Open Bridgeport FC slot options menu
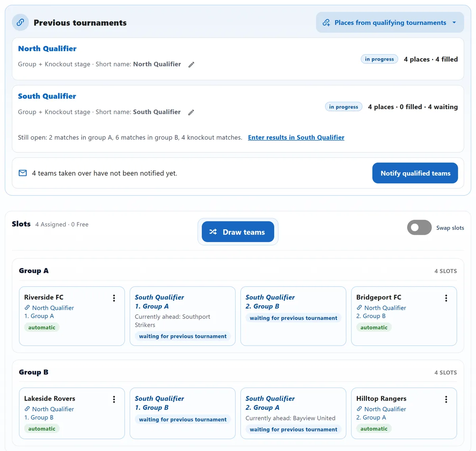This screenshot has height=451, width=476. click(446, 298)
